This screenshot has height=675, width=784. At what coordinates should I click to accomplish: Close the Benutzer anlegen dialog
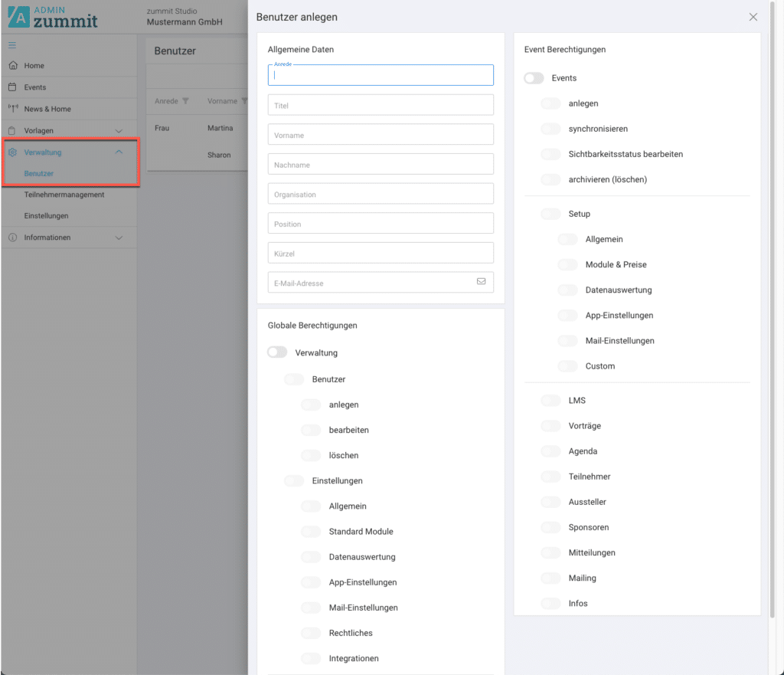pyautogui.click(x=753, y=17)
